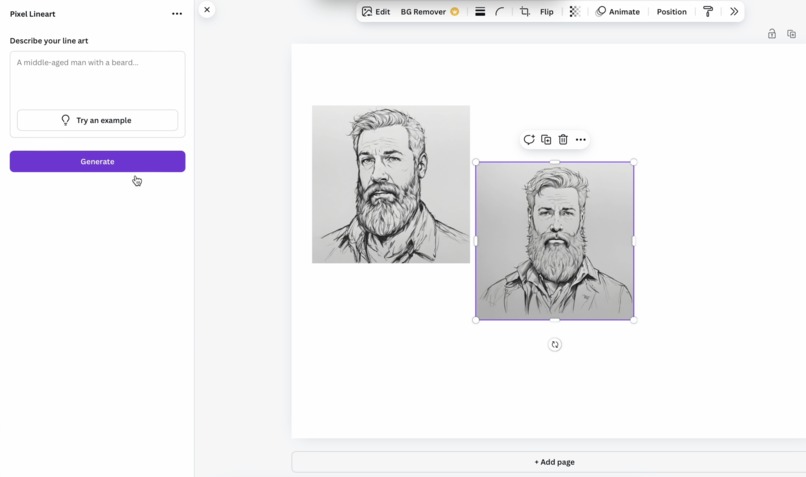Open the border style lines icon
The image size is (806, 477).
(x=480, y=12)
